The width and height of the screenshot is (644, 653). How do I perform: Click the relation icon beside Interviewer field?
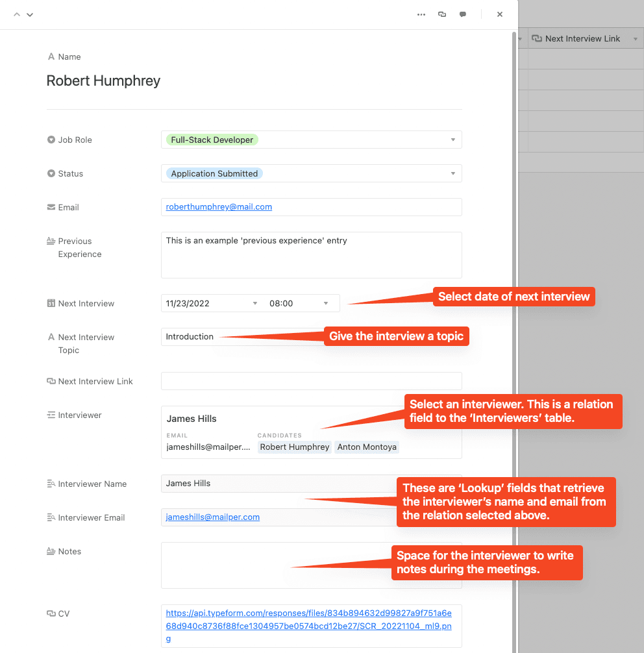(51, 415)
